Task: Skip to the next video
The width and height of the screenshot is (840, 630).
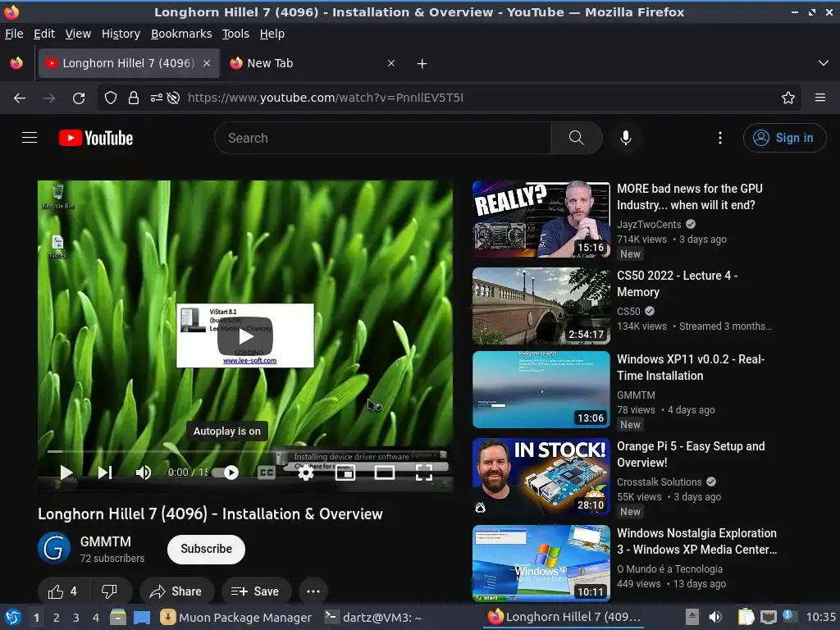Action: point(105,472)
